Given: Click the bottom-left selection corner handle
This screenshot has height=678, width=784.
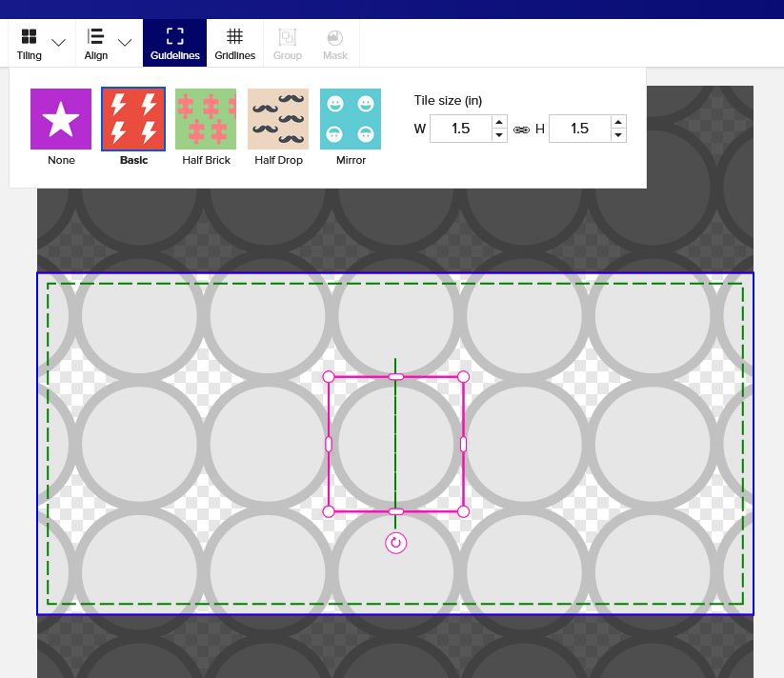Looking at the screenshot, I should tap(329, 511).
